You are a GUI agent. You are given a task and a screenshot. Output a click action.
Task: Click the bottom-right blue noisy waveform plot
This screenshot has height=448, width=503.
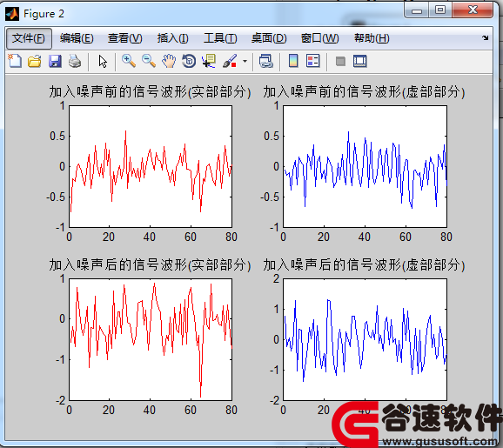coord(365,339)
